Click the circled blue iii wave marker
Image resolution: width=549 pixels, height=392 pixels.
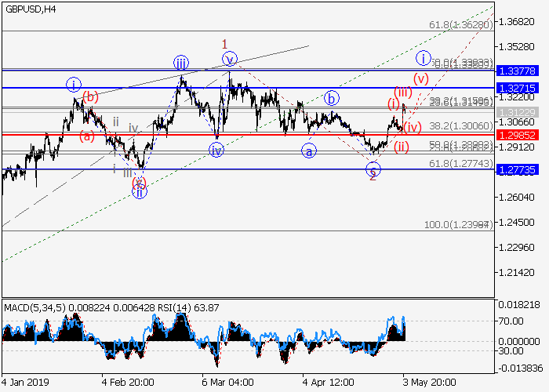click(x=180, y=63)
